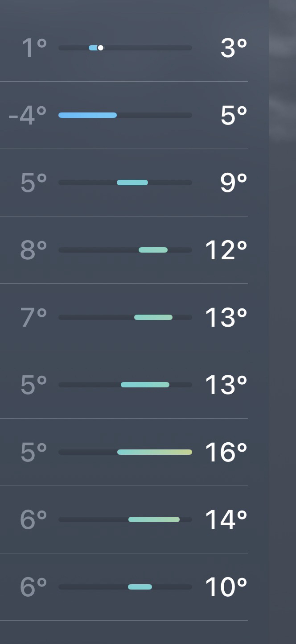Click the 3° high temperature
This screenshot has width=296, height=644.
point(234,48)
